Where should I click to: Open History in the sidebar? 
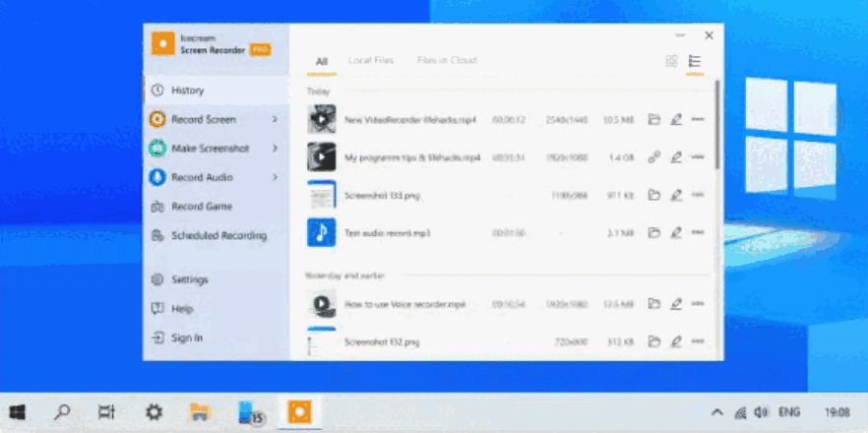tap(216, 91)
